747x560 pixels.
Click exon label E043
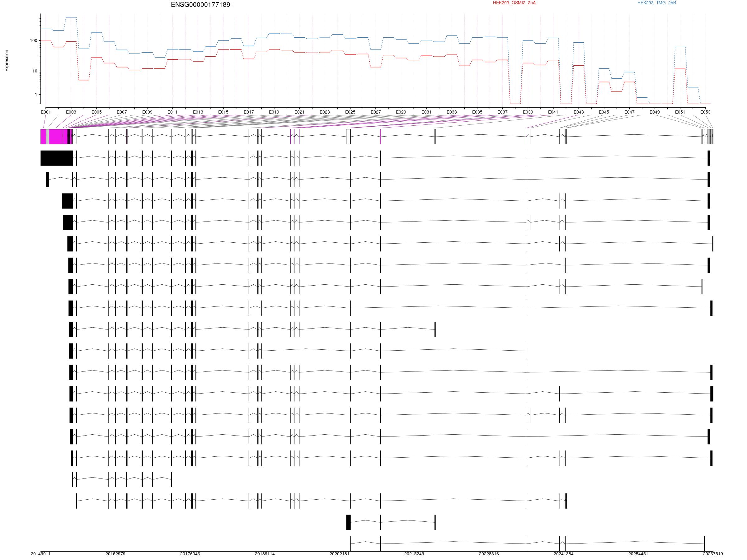(579, 112)
